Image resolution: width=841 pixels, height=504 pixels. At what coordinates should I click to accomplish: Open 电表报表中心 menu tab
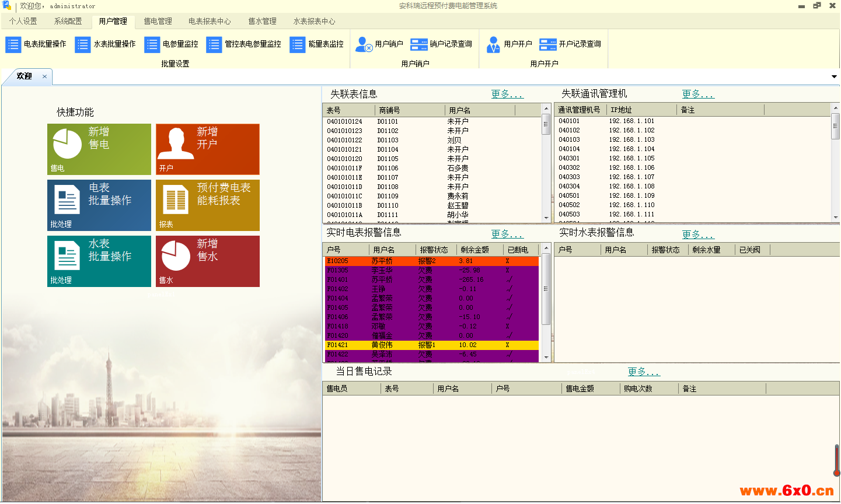[x=210, y=22]
